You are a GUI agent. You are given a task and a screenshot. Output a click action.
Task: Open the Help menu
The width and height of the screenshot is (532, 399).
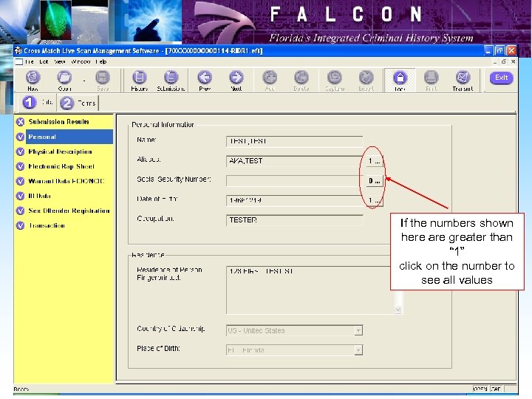[x=101, y=62]
